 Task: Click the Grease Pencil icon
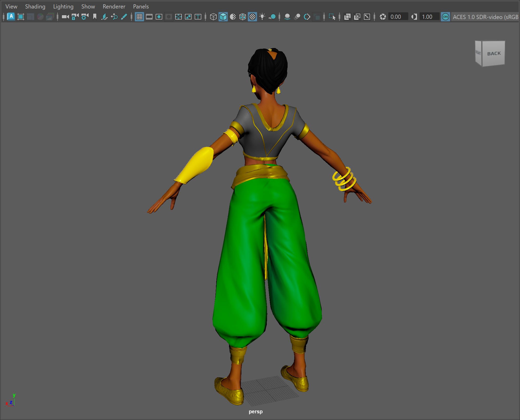(124, 17)
